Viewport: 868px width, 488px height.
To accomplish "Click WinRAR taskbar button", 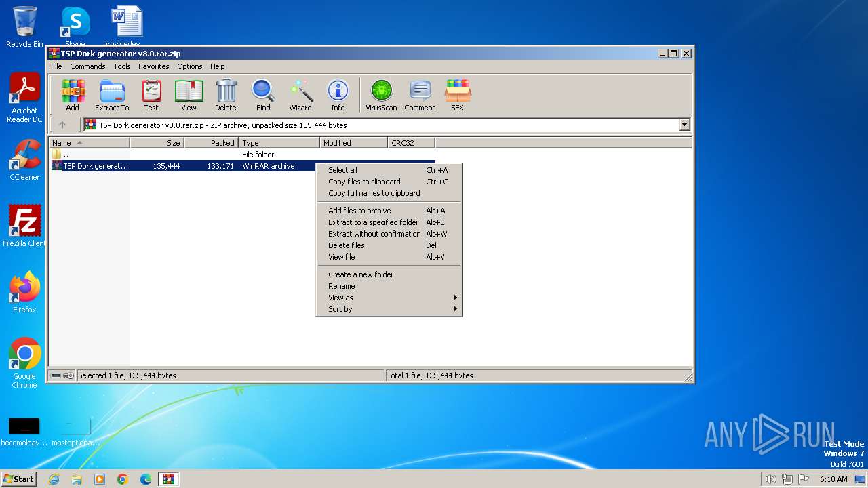I will coord(168,479).
